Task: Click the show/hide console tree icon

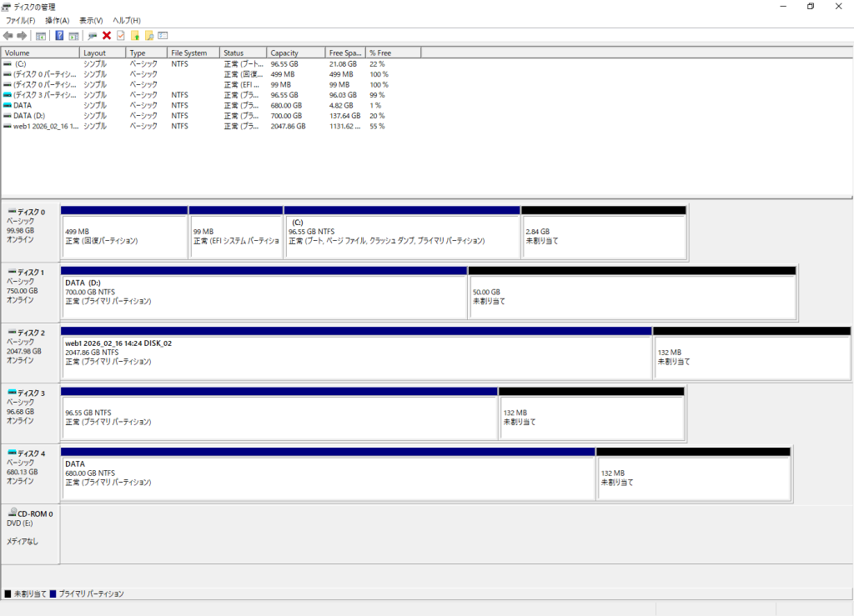Action: [x=40, y=36]
